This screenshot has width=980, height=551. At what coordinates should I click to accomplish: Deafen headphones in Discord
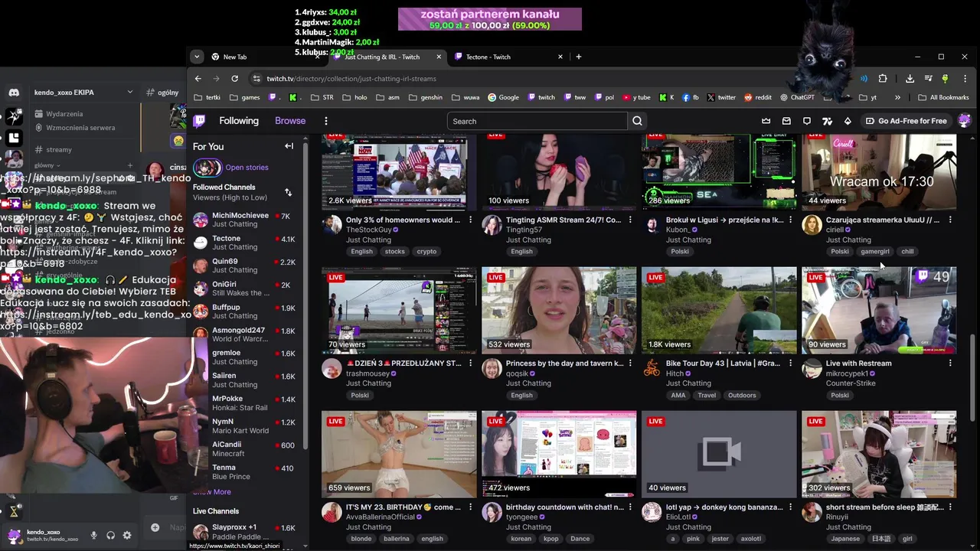[111, 536]
